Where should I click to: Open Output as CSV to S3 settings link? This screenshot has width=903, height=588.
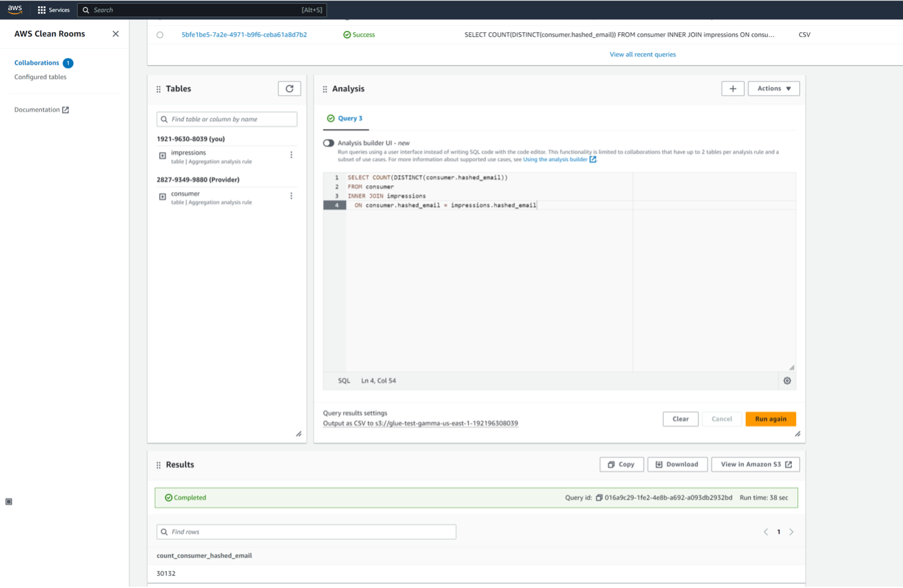coord(421,424)
